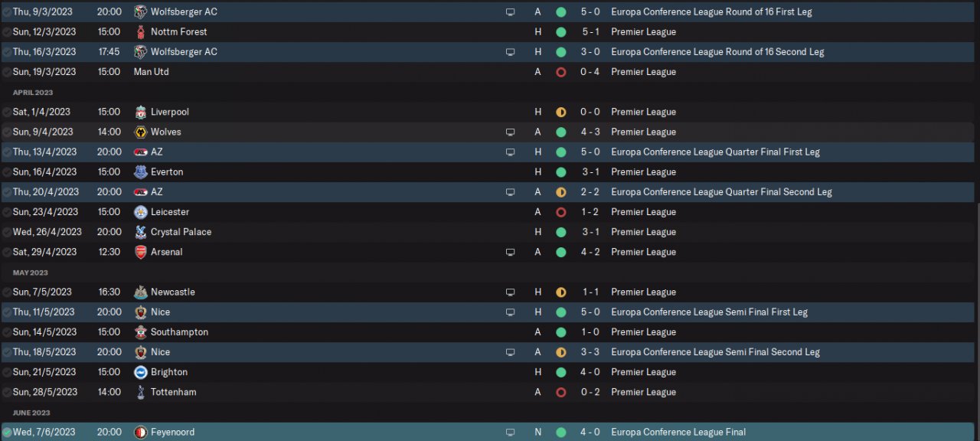Click the Nottm Forest club badge
This screenshot has width=980, height=441.
coord(140,32)
